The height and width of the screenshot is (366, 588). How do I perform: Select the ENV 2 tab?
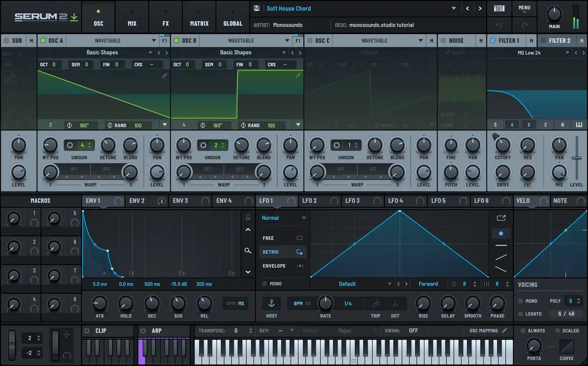146,201
